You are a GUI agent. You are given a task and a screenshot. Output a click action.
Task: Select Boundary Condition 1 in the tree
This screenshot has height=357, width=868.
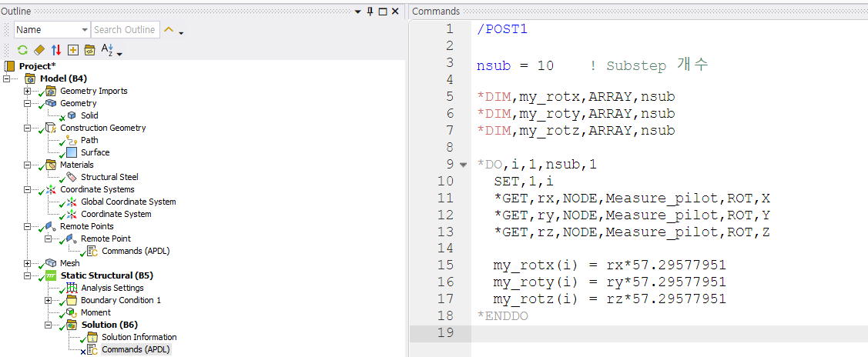[x=121, y=300]
